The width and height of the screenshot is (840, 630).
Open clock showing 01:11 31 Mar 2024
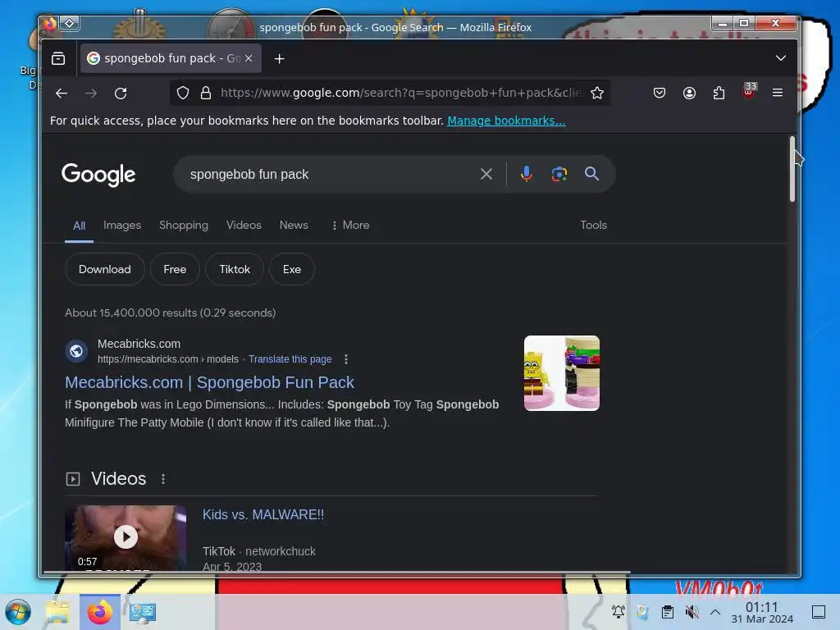(x=762, y=612)
